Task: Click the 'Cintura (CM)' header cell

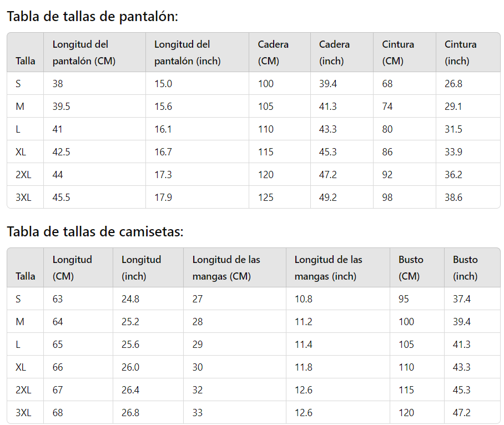Action: click(x=398, y=52)
